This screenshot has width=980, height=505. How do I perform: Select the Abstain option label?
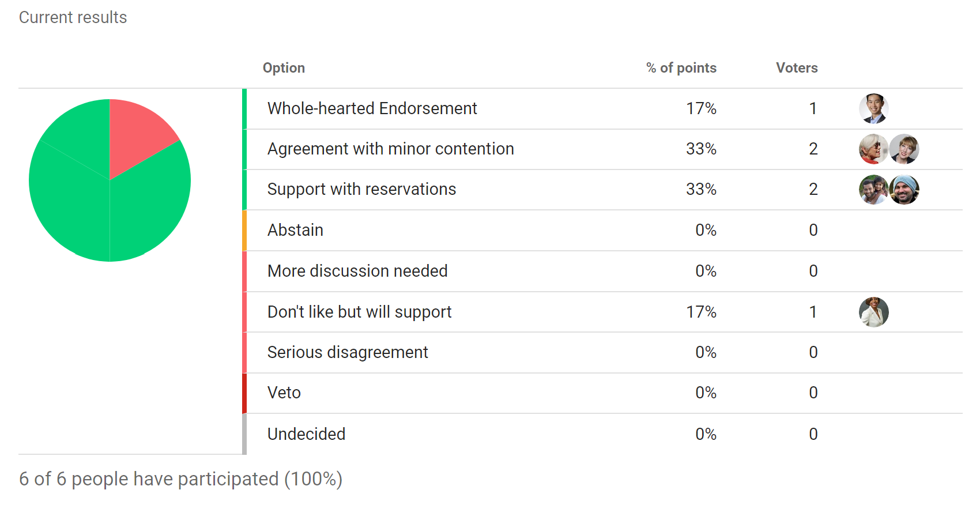[295, 230]
